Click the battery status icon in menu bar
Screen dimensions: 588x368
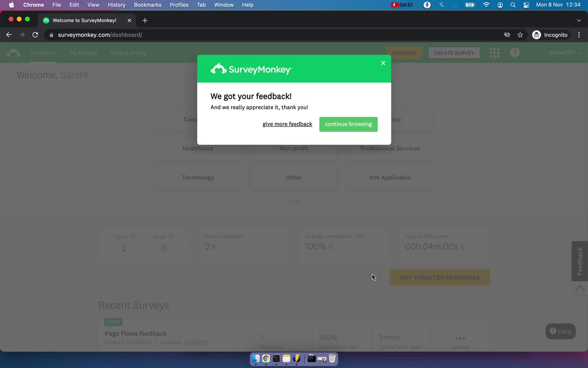[x=470, y=5]
